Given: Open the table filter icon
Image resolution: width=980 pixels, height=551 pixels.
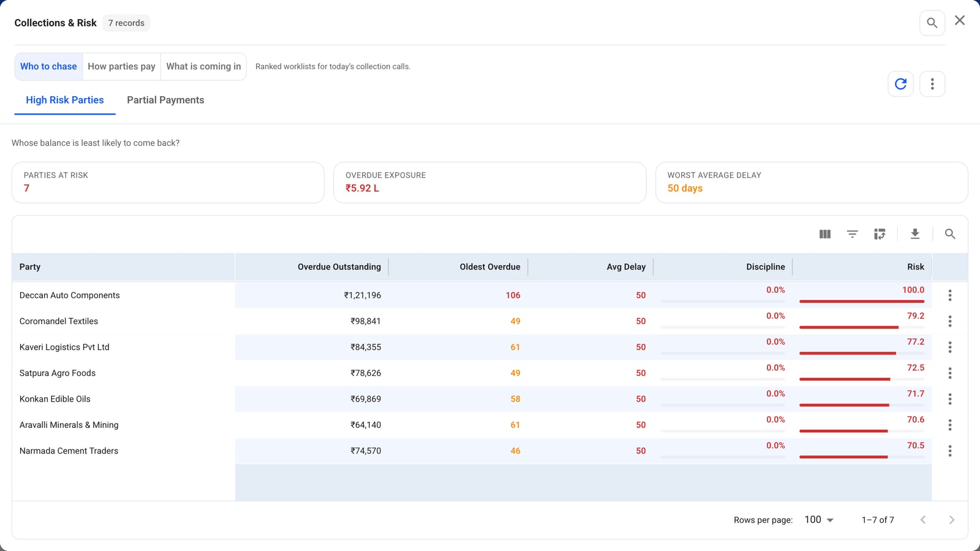Looking at the screenshot, I should coord(852,234).
